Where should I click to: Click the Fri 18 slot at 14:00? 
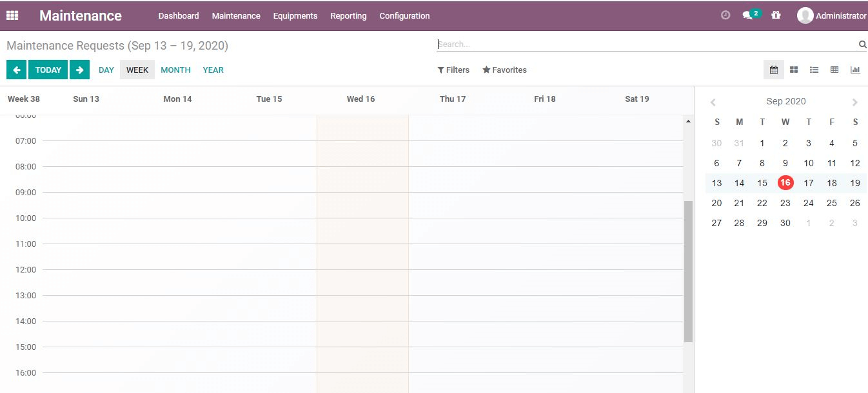tap(546, 334)
